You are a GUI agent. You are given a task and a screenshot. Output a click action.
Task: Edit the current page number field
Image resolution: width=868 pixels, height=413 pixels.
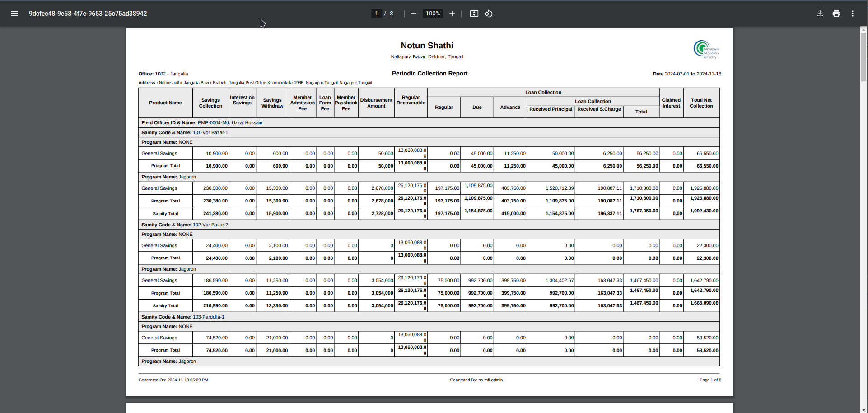(x=376, y=14)
